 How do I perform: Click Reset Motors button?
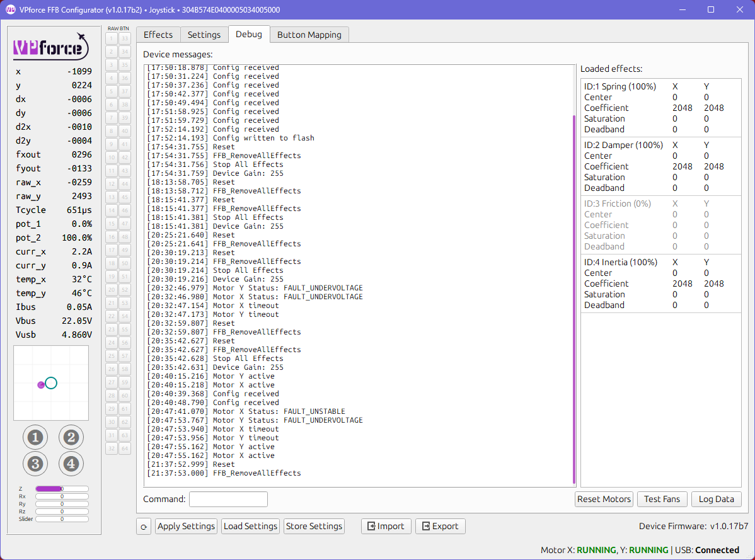tap(604, 500)
